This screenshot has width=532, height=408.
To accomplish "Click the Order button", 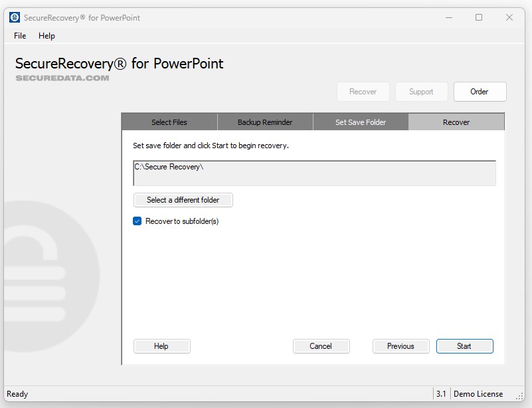I will point(480,92).
